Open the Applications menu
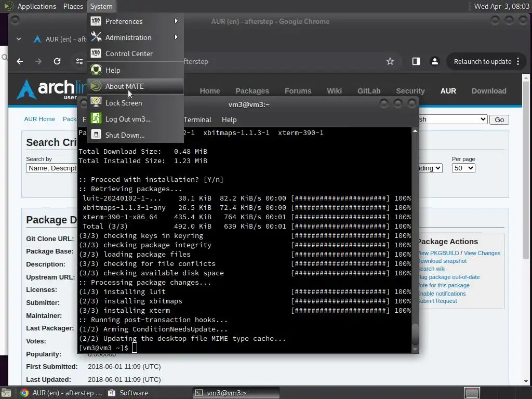532x399 pixels. pos(37,6)
